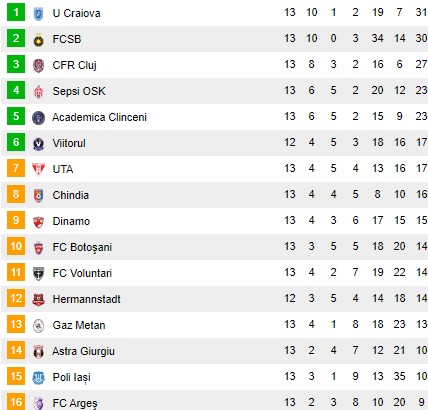
Task: Click the orange rank 7 badge
Action: click(16, 168)
